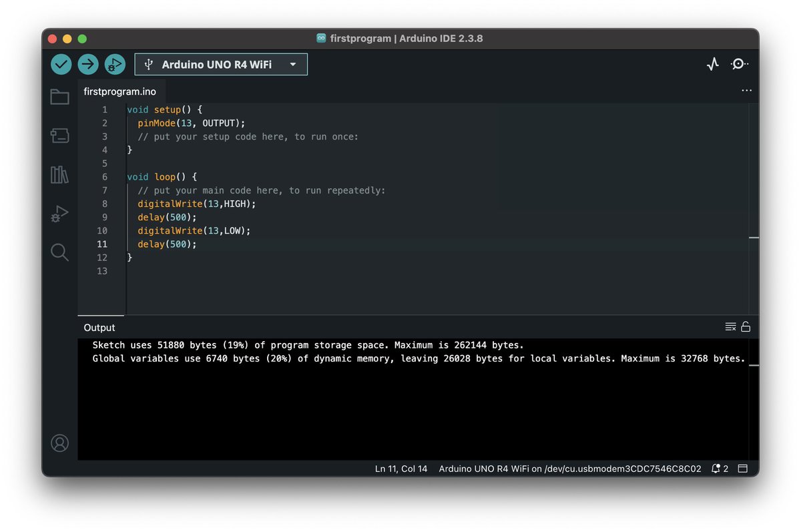Screen dimensions: 801x532
Task: Click the comment put your setup code here
Action: click(x=248, y=136)
